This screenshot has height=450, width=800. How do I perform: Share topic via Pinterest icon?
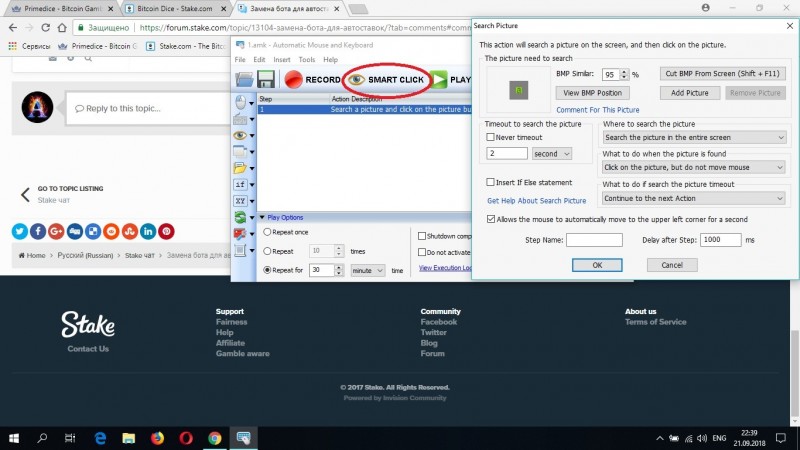[166, 231]
